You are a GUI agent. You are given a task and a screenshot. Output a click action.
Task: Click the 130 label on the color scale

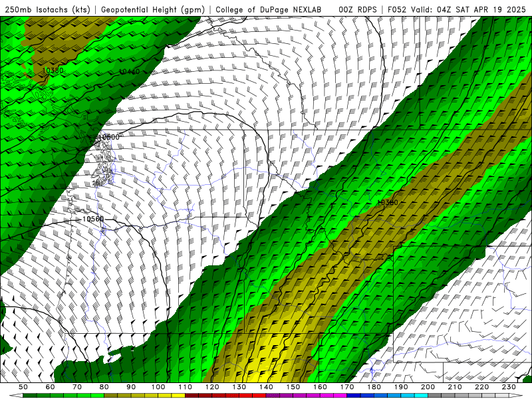239,387
